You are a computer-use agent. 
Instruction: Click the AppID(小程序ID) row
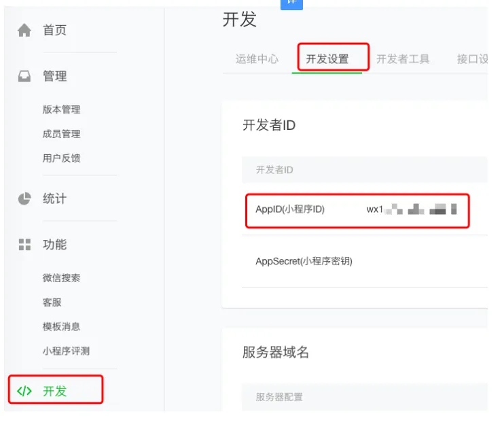[x=365, y=209]
